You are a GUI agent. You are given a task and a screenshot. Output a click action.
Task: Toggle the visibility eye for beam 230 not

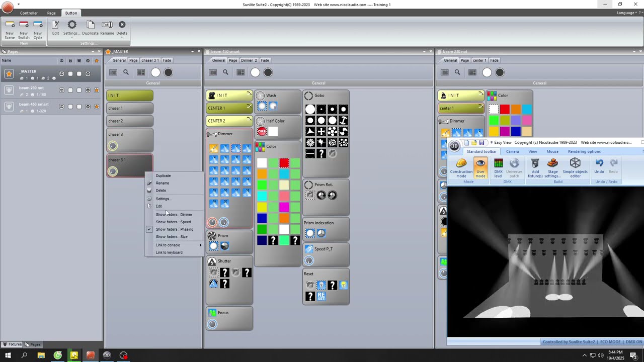coord(62,90)
